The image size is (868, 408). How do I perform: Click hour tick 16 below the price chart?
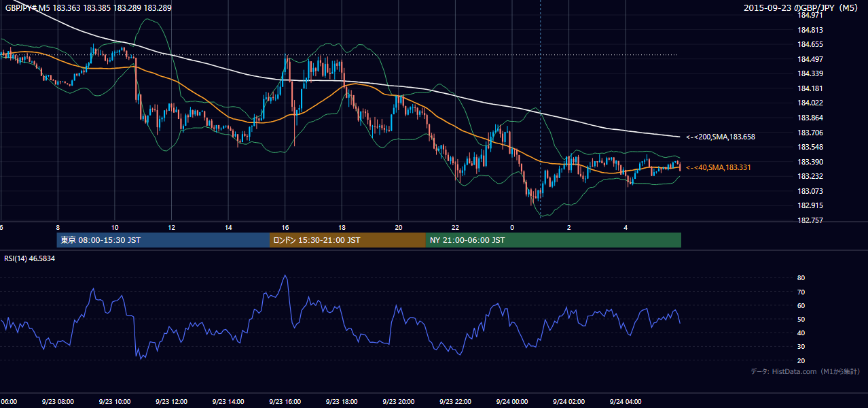(285, 228)
